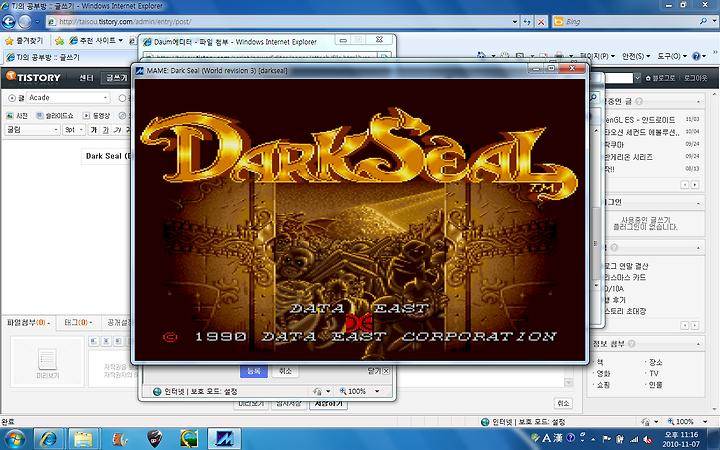Screen dimensions: 720x450
Task: Click the 취소 button at bottom right of editor
Action: point(563,403)
